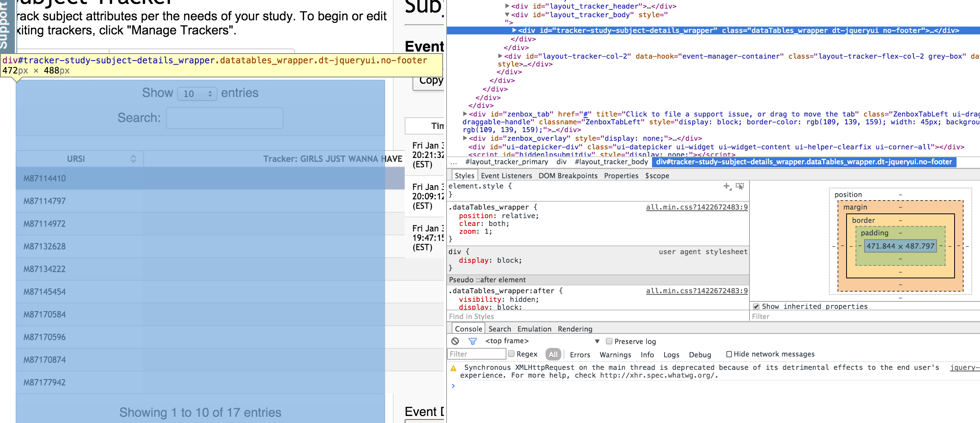Select the highlighted wrapper breadcrumb item

tap(804, 162)
